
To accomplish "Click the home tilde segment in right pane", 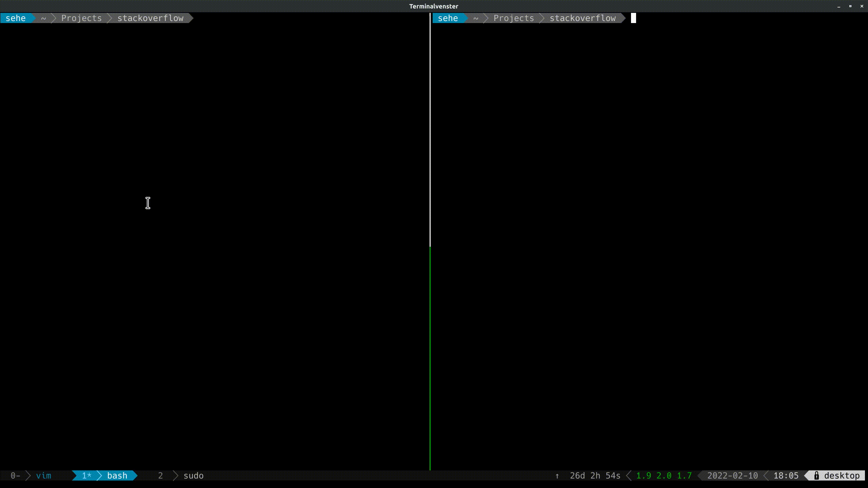I will (x=476, y=18).
